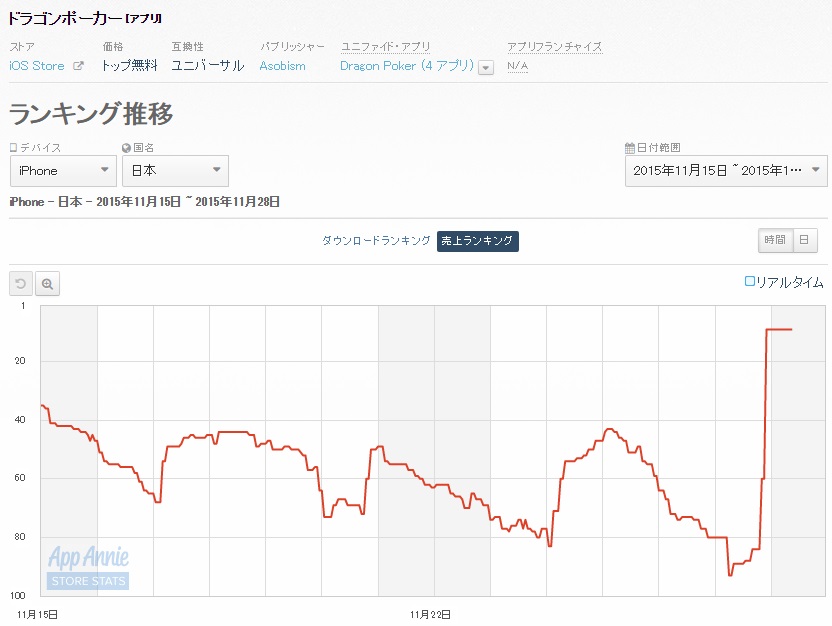This screenshot has width=832, height=626.
Task: Open the Dragon Poker (4 アプリ) link
Action: 407,66
